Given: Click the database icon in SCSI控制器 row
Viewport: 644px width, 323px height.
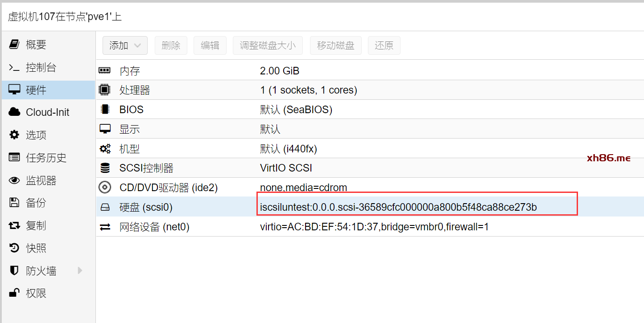Looking at the screenshot, I should coord(105,168).
